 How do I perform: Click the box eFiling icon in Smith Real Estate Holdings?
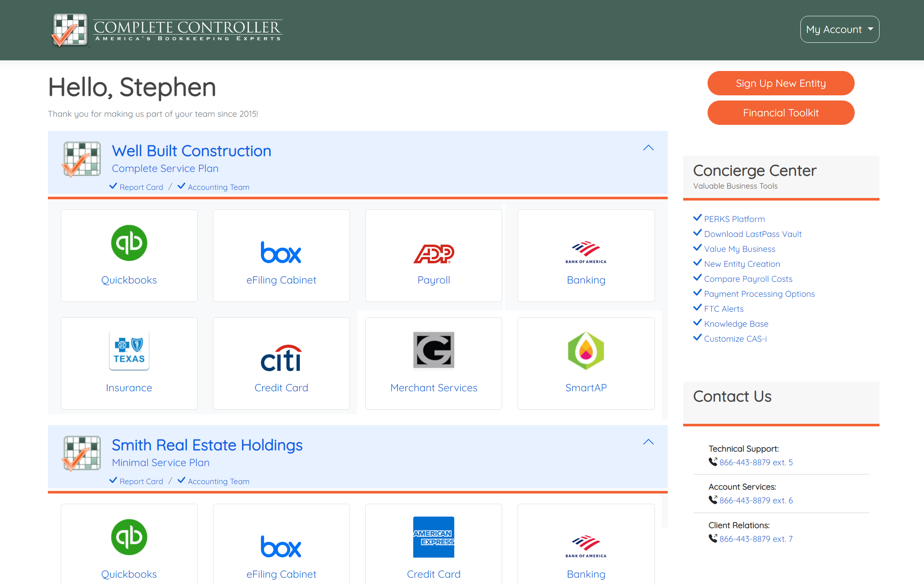pos(281,547)
